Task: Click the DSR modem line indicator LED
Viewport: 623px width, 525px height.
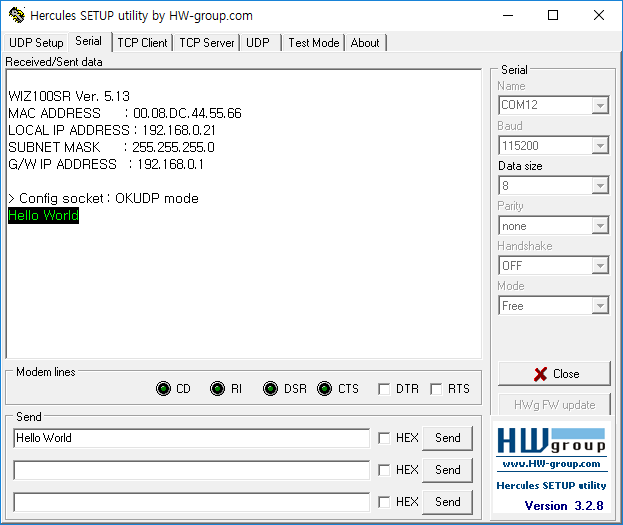Action: pyautogui.click(x=271, y=388)
